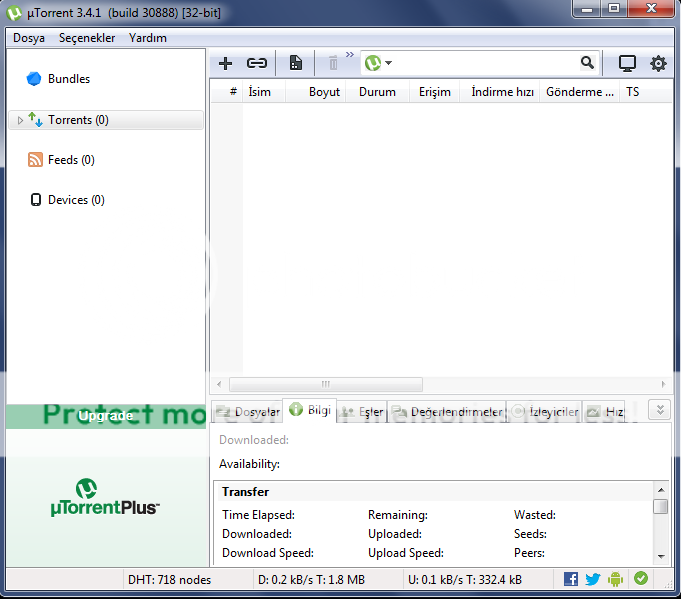
Task: Click Add Torrent from URL link icon
Action: click(x=257, y=63)
